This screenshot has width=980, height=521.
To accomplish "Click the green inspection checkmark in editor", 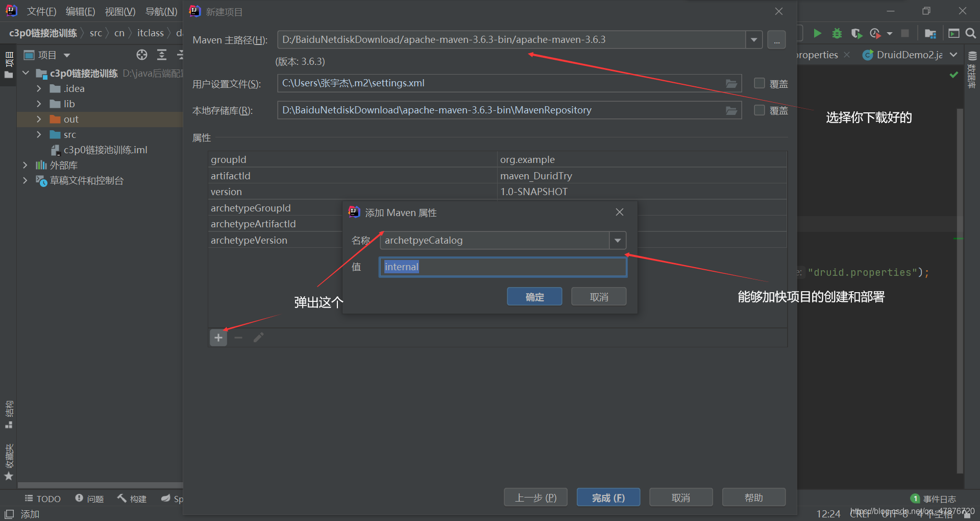I will click(953, 75).
